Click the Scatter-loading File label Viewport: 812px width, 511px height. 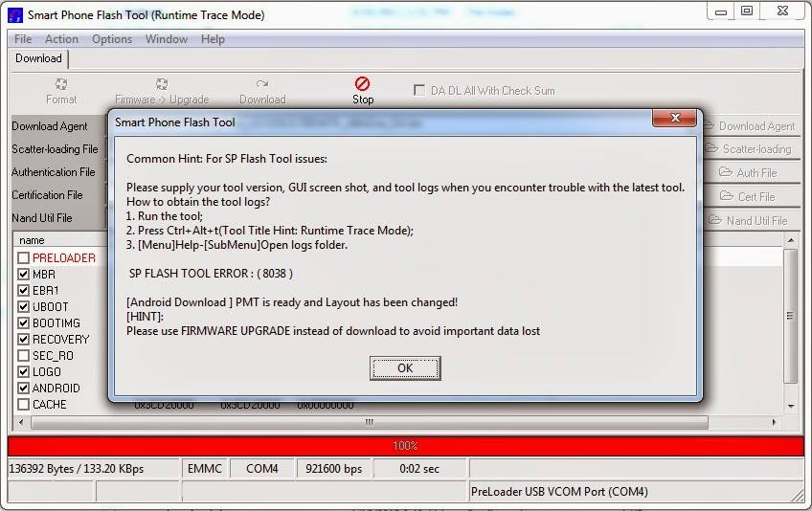(x=55, y=149)
